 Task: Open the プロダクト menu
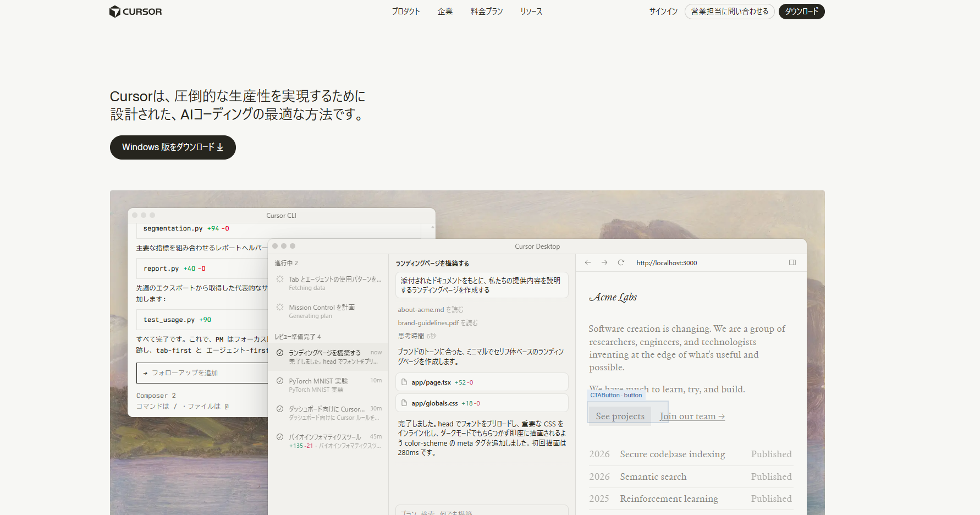click(x=406, y=12)
